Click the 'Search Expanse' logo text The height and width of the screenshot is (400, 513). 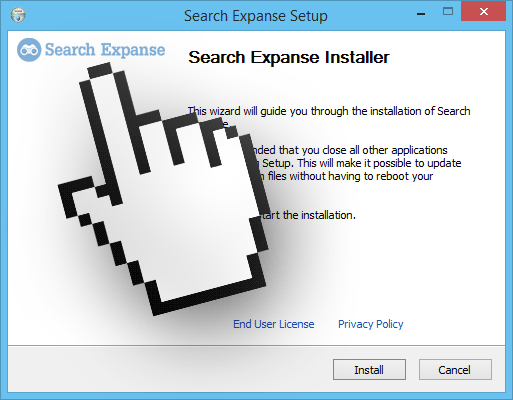click(x=105, y=50)
